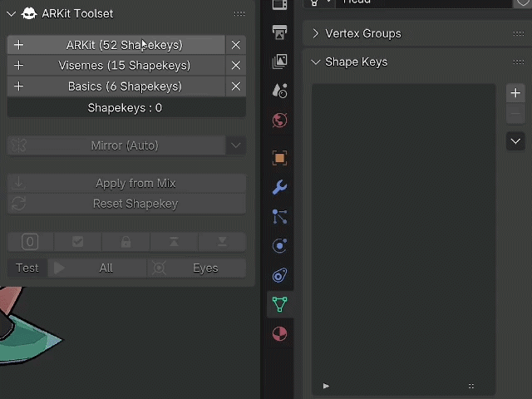The image size is (532, 399).
Task: Click the ARKit Toolset face icon
Action: point(29,14)
